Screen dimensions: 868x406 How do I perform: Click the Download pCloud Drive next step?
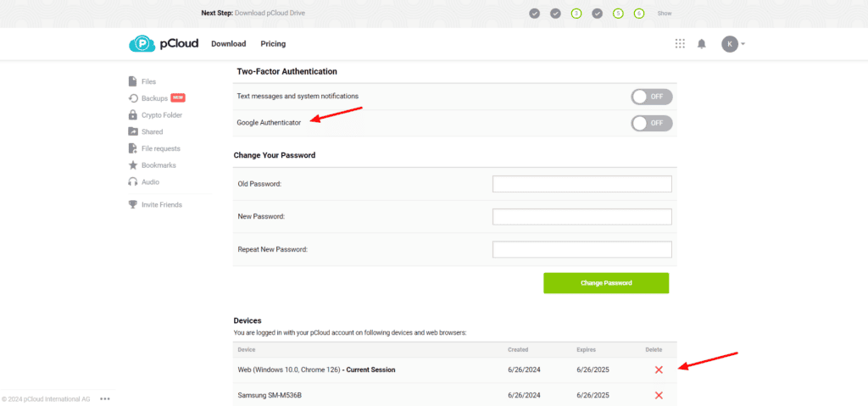coord(270,13)
